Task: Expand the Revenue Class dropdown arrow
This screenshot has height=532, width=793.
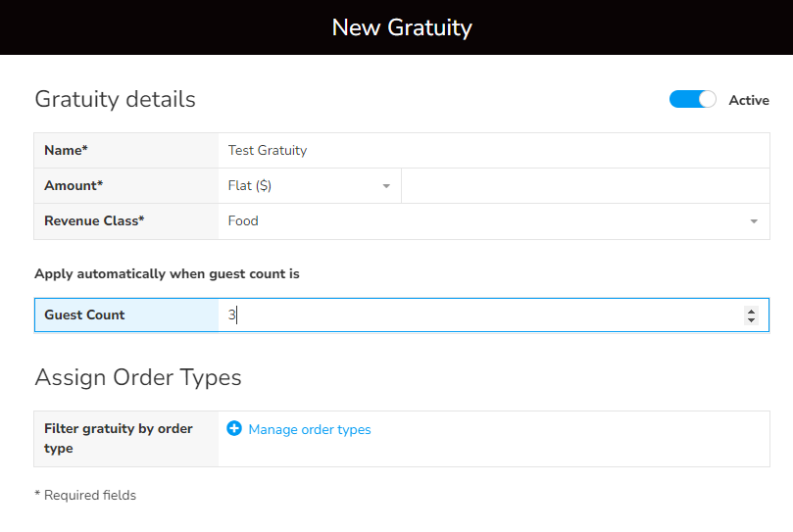Action: tap(754, 221)
